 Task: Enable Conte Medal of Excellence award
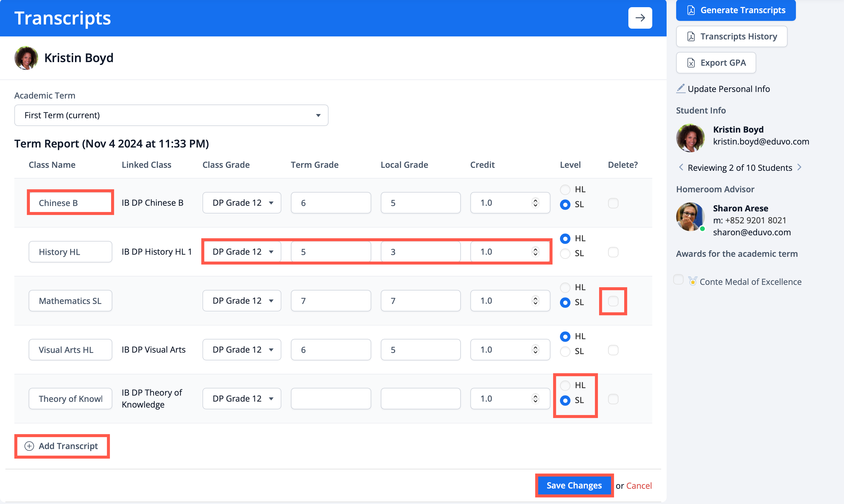pyautogui.click(x=678, y=280)
